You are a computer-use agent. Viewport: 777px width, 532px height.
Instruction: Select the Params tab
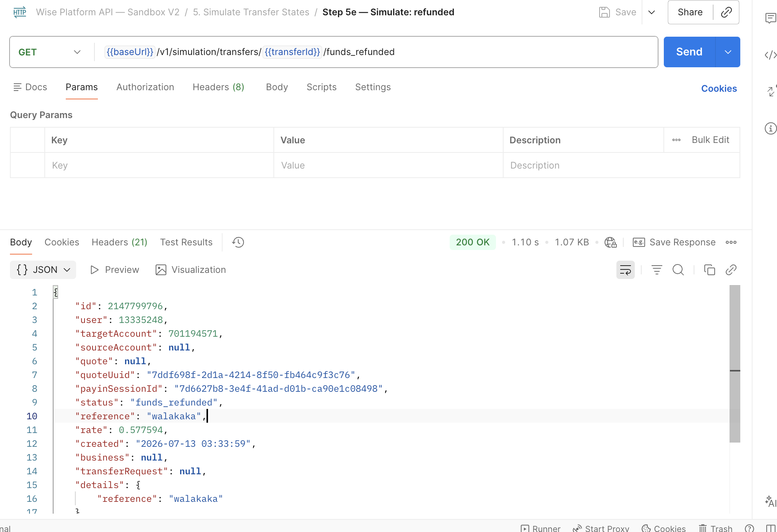tap(81, 87)
